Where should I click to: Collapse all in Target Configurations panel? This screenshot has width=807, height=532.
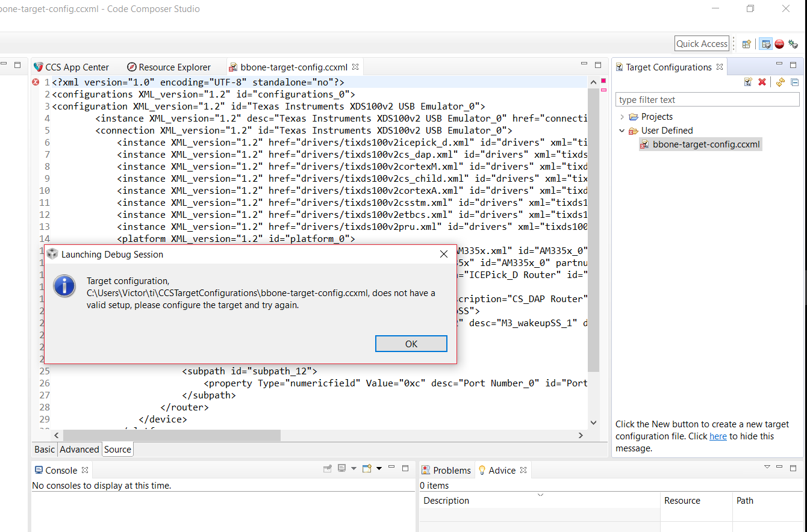point(794,82)
